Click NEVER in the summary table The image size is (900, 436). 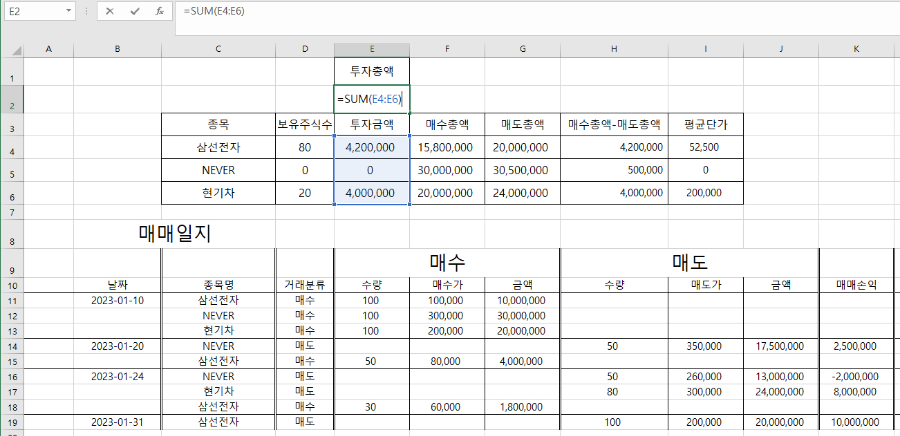(x=218, y=170)
